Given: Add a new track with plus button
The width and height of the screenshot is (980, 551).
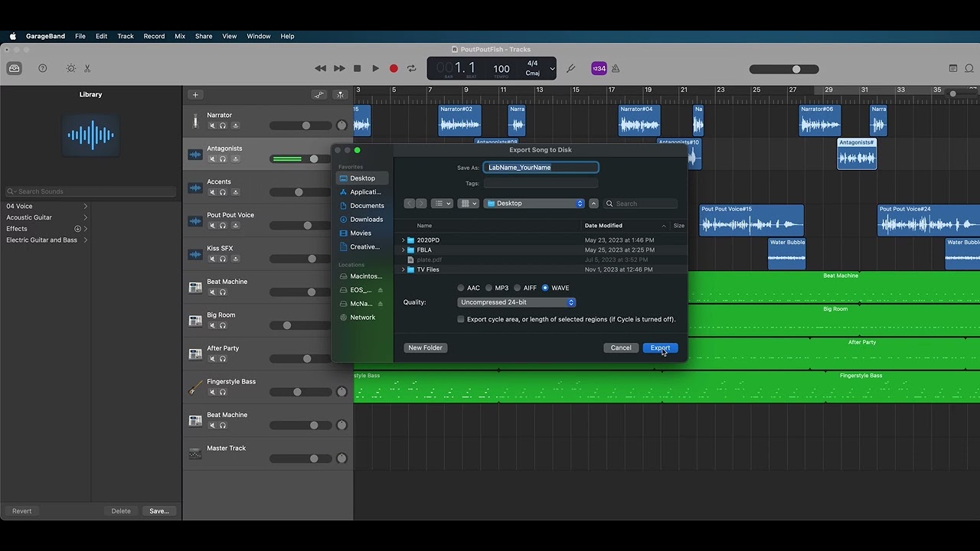Looking at the screenshot, I should point(195,95).
